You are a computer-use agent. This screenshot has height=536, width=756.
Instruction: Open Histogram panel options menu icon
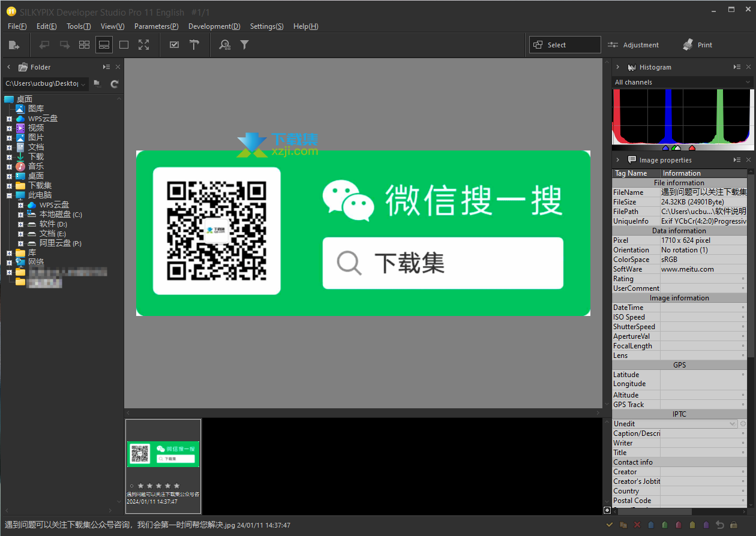point(737,67)
